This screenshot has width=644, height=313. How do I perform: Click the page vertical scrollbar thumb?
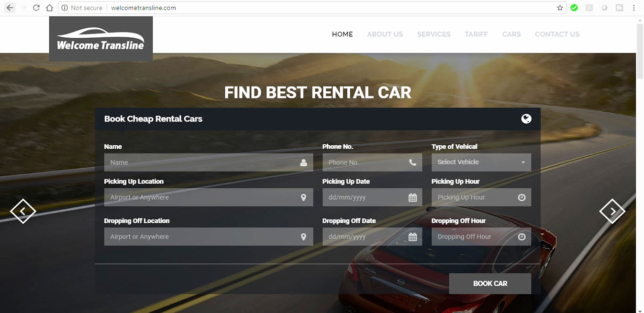pos(640,52)
